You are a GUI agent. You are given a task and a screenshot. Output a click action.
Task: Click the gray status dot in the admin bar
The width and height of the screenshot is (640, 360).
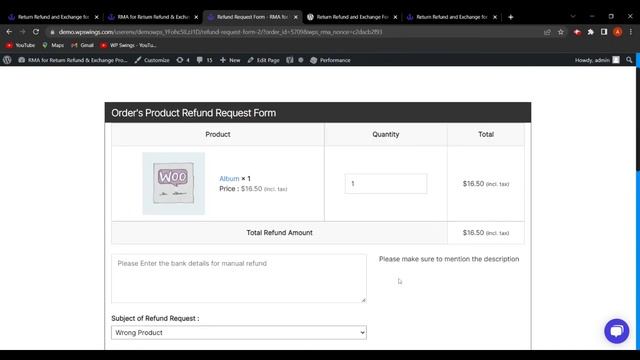[301, 60]
